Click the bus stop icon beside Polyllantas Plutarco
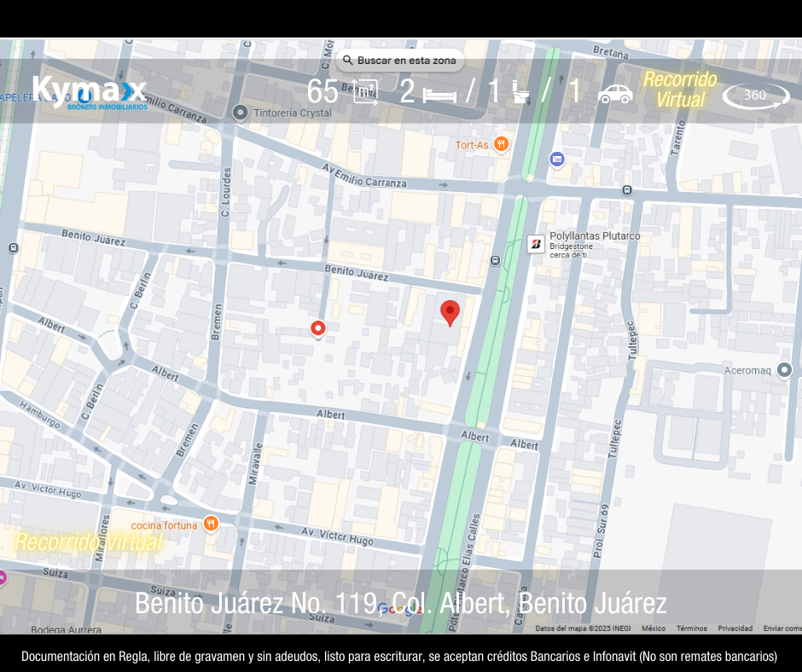 tap(495, 260)
